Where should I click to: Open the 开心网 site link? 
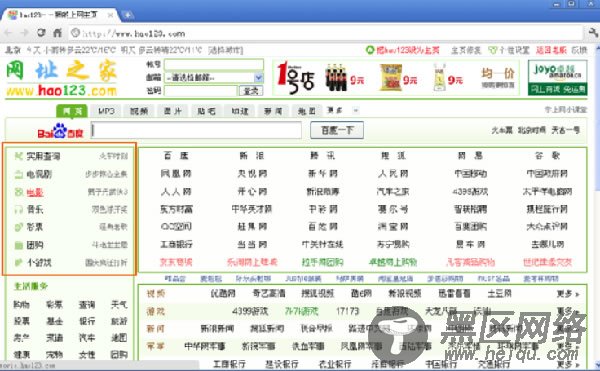point(251,191)
